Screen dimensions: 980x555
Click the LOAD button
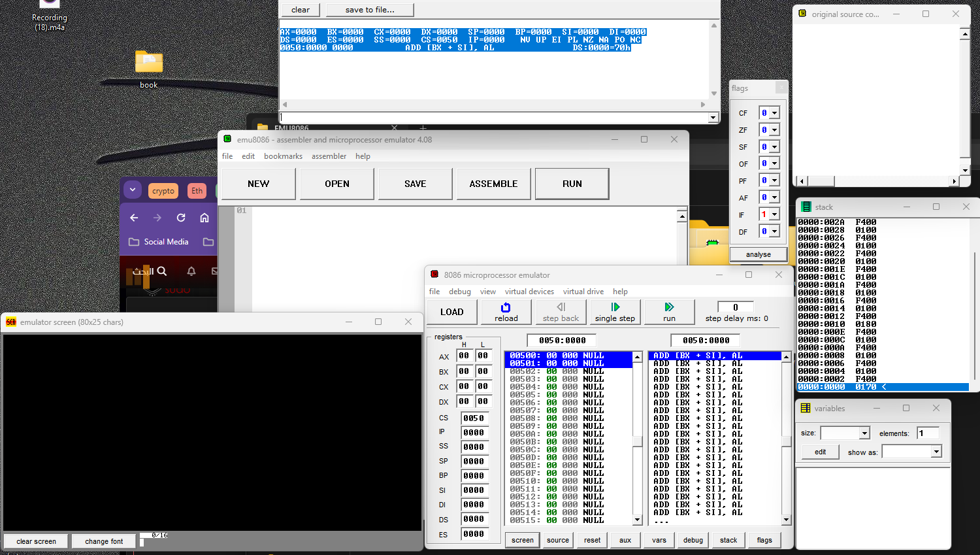452,312
